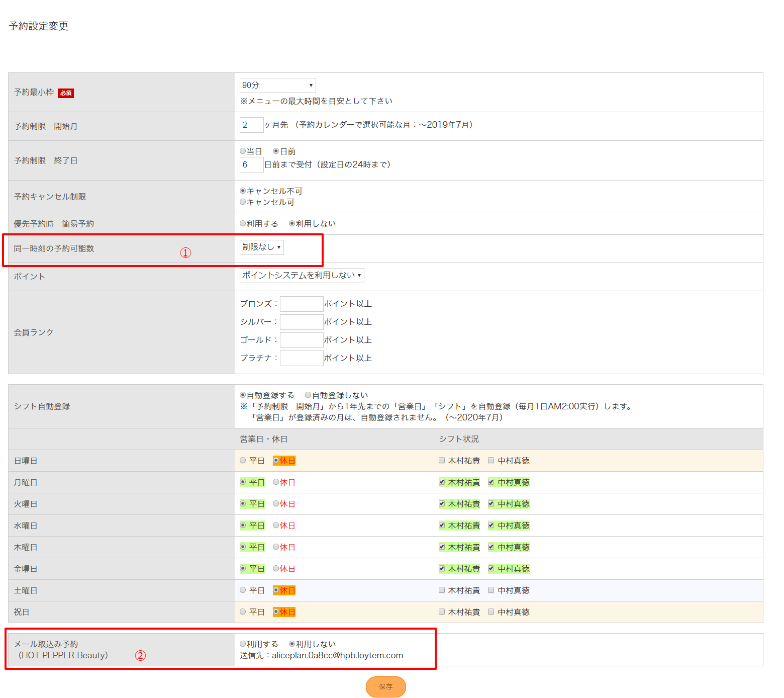
Task: Open the 90分 minimum slot dropdown
Action: (x=277, y=85)
